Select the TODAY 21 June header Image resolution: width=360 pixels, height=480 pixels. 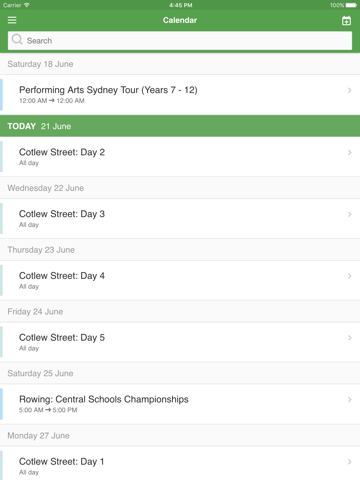[180, 126]
